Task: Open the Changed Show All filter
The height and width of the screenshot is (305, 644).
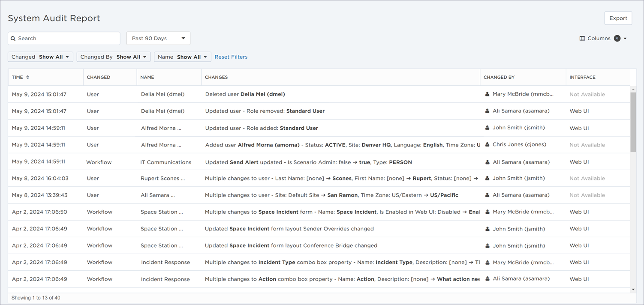Action: pyautogui.click(x=40, y=57)
